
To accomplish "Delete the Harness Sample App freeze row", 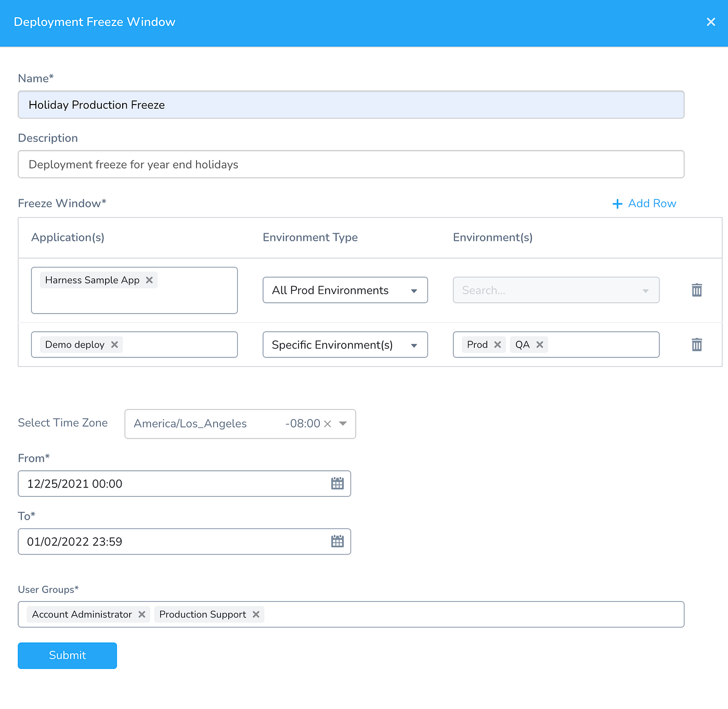I will click(x=697, y=290).
